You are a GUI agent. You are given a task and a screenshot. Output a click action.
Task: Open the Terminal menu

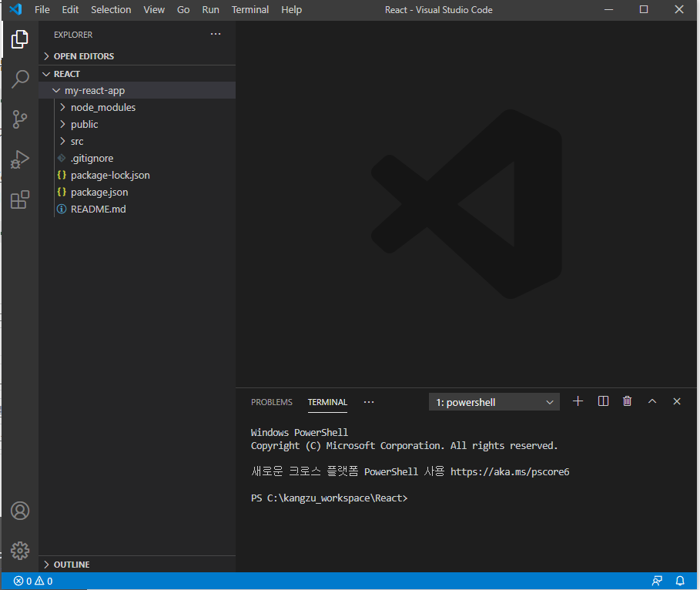pyautogui.click(x=250, y=9)
